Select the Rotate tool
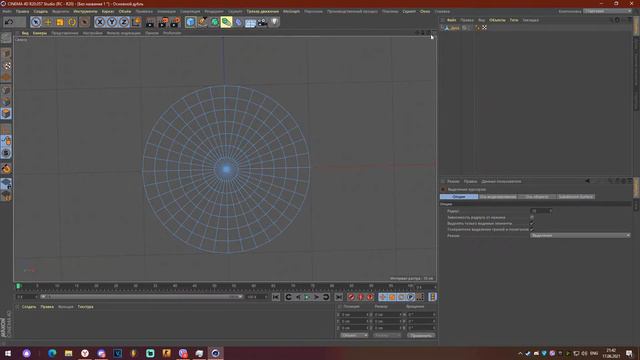Screen dimensions: 640x360 coord(72,22)
